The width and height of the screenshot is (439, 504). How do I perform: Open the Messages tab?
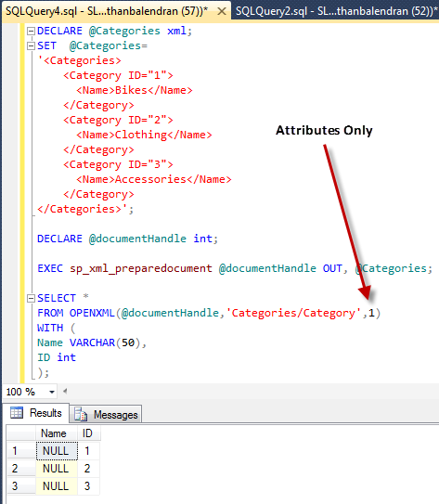[106, 414]
